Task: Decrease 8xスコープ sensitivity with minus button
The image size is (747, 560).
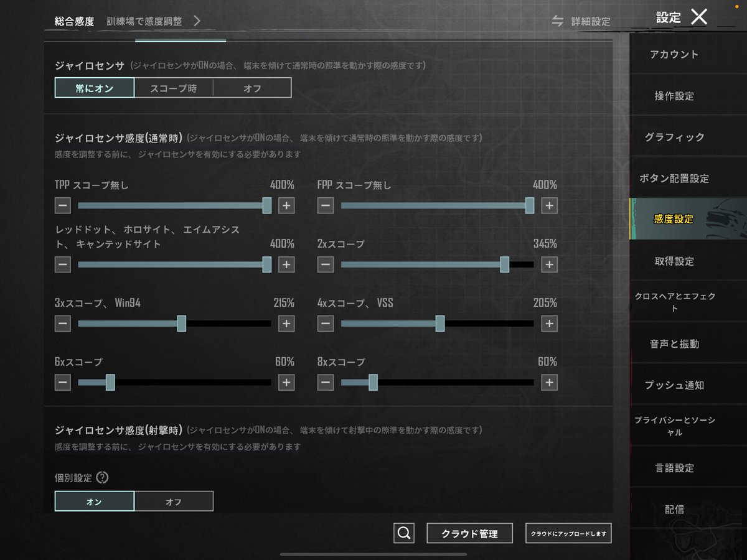Action: [x=326, y=382]
